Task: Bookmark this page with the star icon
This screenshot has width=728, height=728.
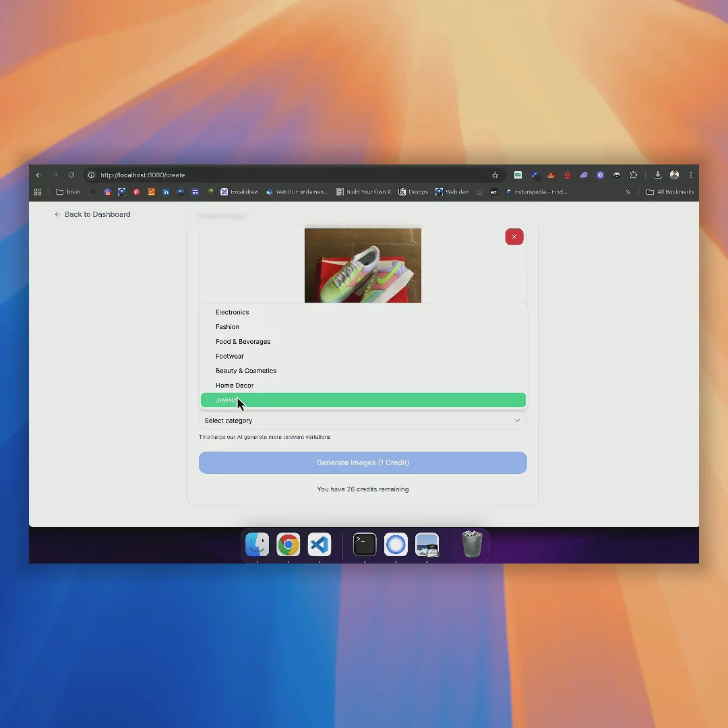Action: coord(495,175)
